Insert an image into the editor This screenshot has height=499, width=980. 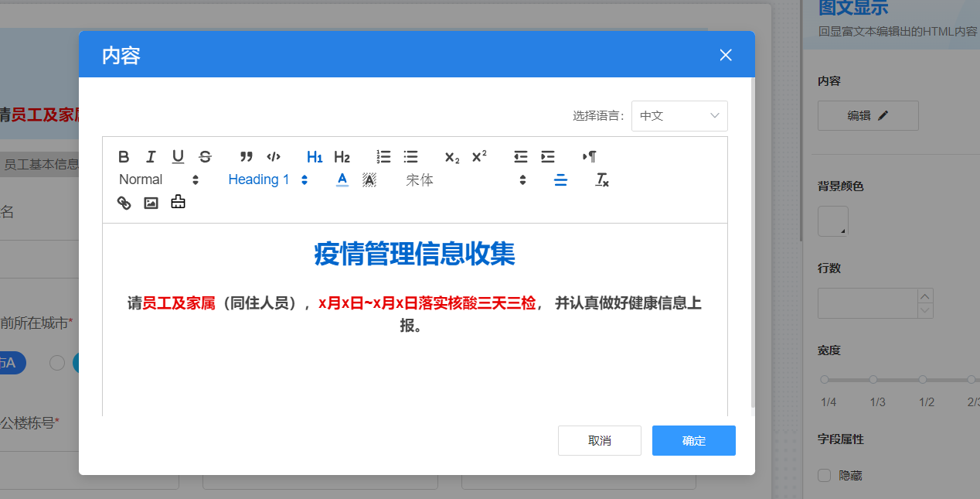point(151,203)
